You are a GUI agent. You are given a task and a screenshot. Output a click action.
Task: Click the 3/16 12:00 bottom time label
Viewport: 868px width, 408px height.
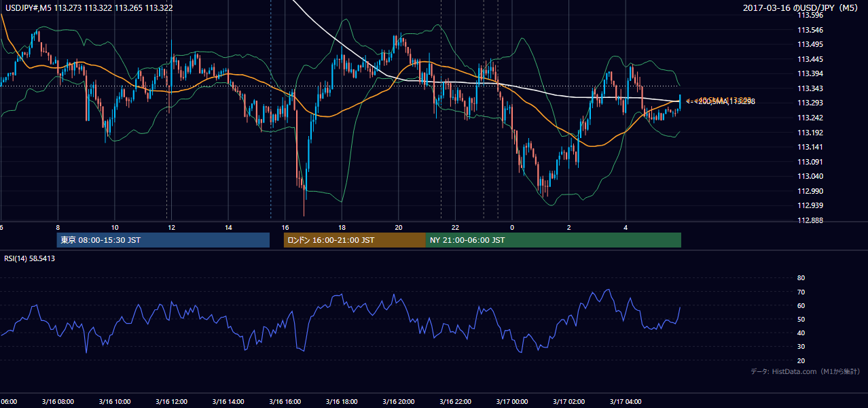(171, 401)
